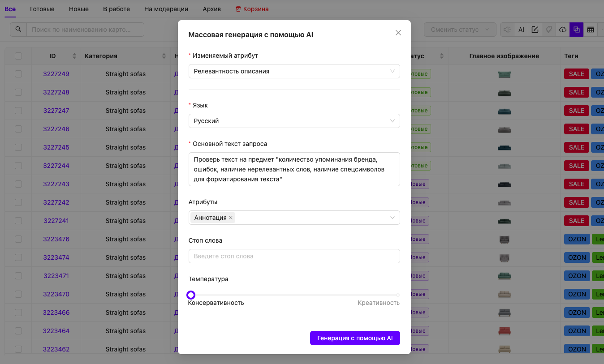Screen dimensions: 604x364
Task: Toggle the select-all checkbox in table header
Action: point(18,56)
